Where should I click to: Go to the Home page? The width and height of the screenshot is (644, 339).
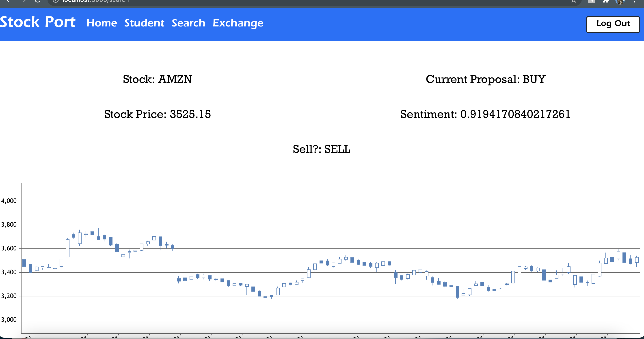point(102,23)
